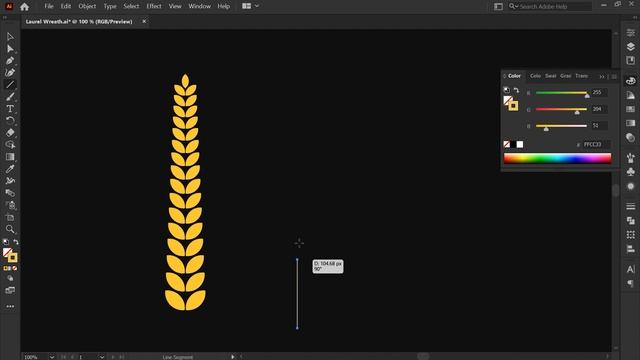This screenshot has height=360, width=640.
Task: Select the Selection tool arrow
Action: tap(10, 37)
